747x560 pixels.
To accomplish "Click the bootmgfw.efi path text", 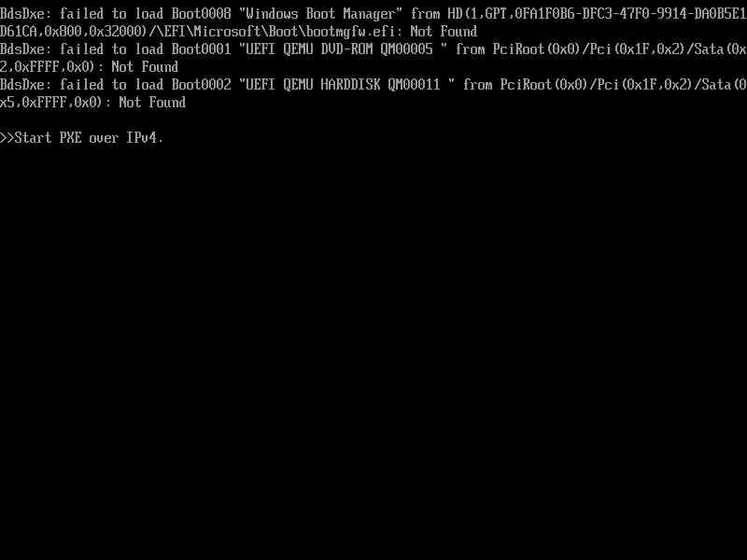I will pyautogui.click(x=279, y=32).
